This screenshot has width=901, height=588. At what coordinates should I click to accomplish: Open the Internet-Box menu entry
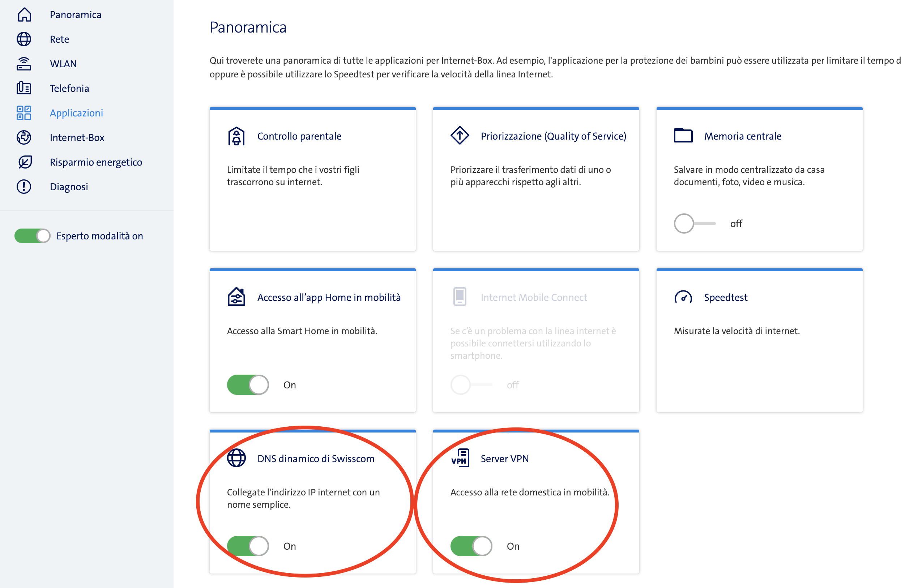pos(77,137)
